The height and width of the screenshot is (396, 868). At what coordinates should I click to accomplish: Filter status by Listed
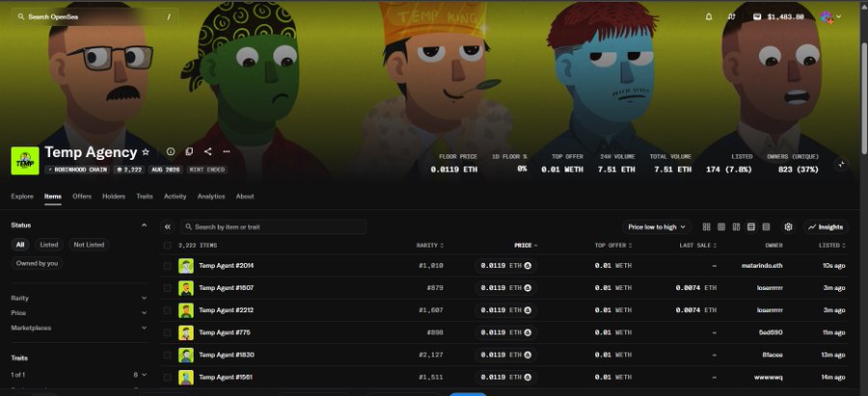pyautogui.click(x=49, y=245)
